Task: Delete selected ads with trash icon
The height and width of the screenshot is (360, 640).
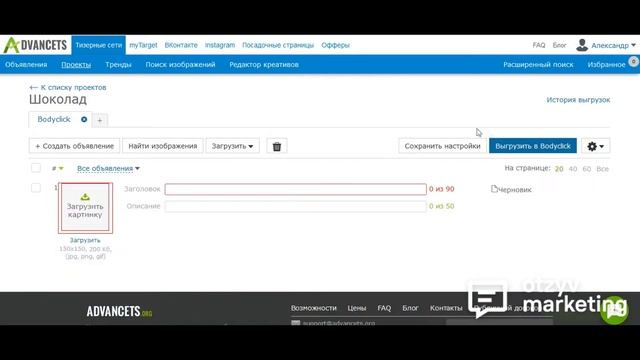Action: pyautogui.click(x=277, y=146)
